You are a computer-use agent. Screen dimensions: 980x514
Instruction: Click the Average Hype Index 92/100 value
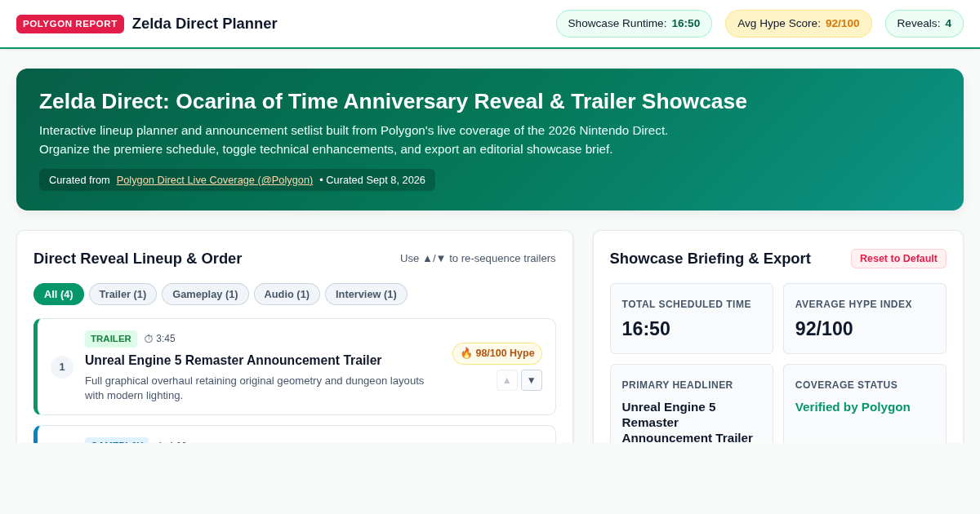824,329
